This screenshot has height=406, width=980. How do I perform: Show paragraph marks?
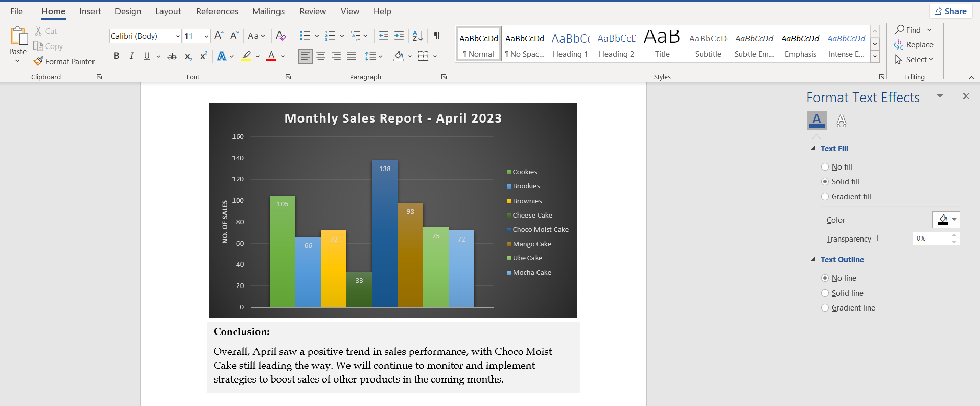pos(437,36)
